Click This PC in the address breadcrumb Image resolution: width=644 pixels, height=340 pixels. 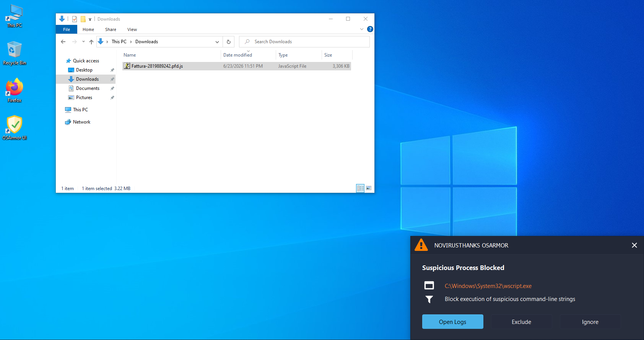(119, 42)
